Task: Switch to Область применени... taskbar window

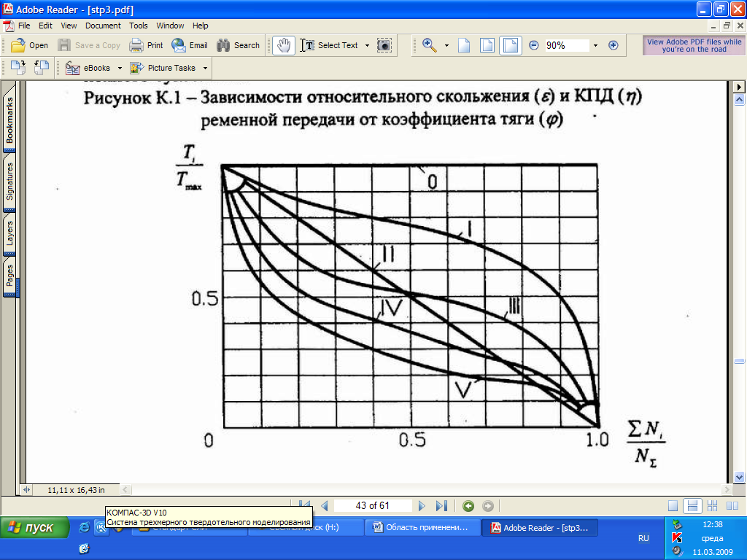Action: [422, 528]
